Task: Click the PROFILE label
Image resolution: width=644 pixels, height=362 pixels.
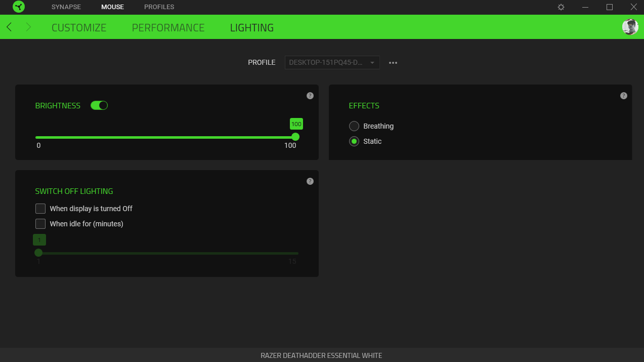Action: [262, 63]
